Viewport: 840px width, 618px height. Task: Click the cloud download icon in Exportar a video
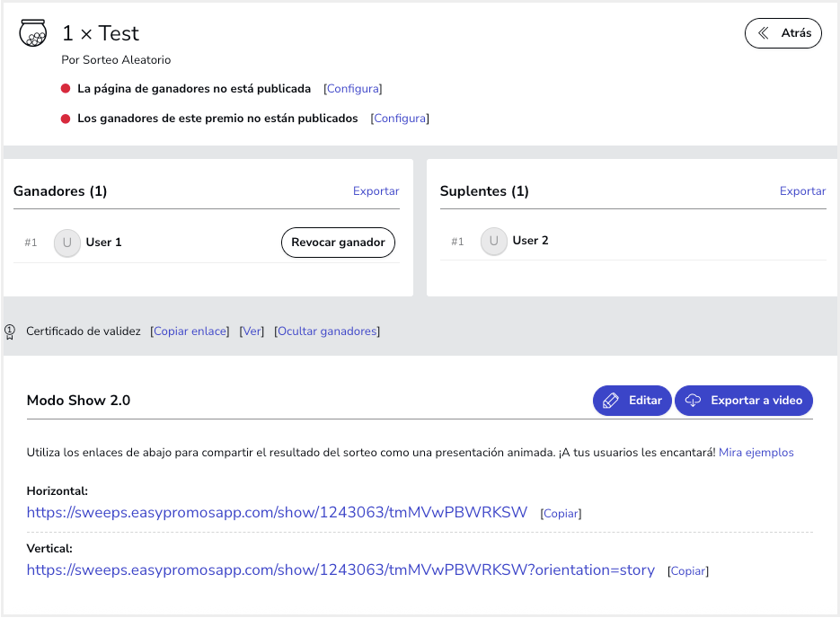point(693,401)
